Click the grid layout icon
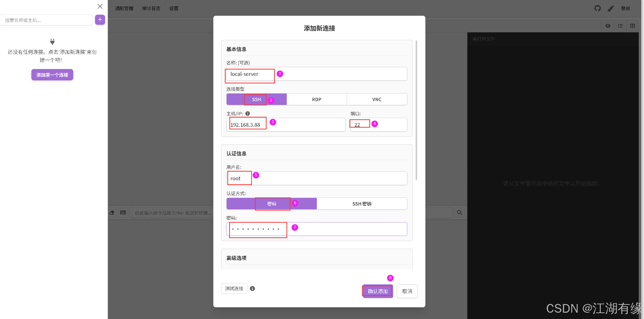Screen dimensions: 644x319 (633, 26)
